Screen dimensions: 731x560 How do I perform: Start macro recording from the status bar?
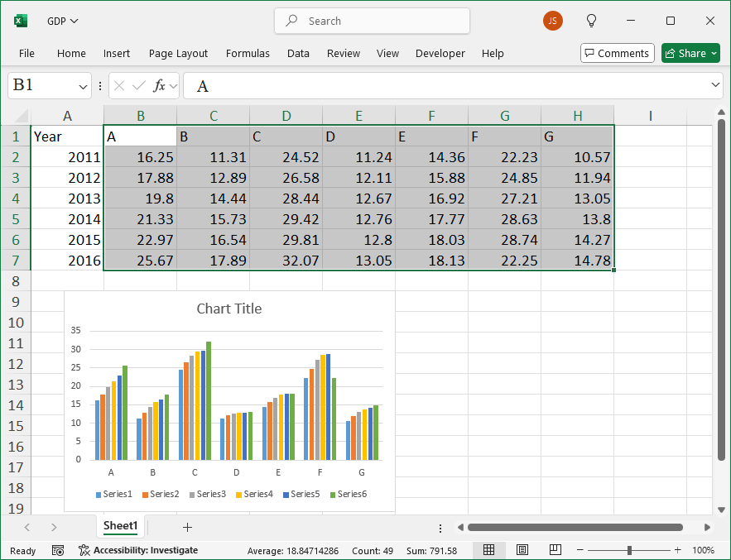pyautogui.click(x=58, y=550)
